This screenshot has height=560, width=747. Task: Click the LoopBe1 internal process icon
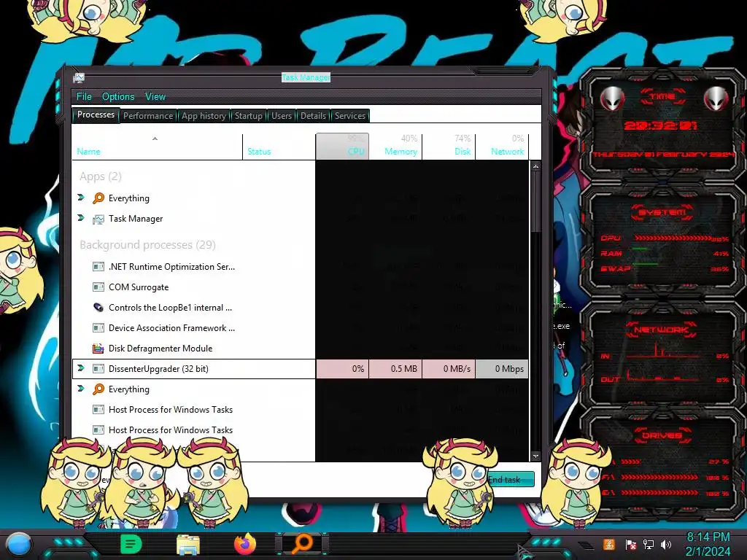coord(98,308)
